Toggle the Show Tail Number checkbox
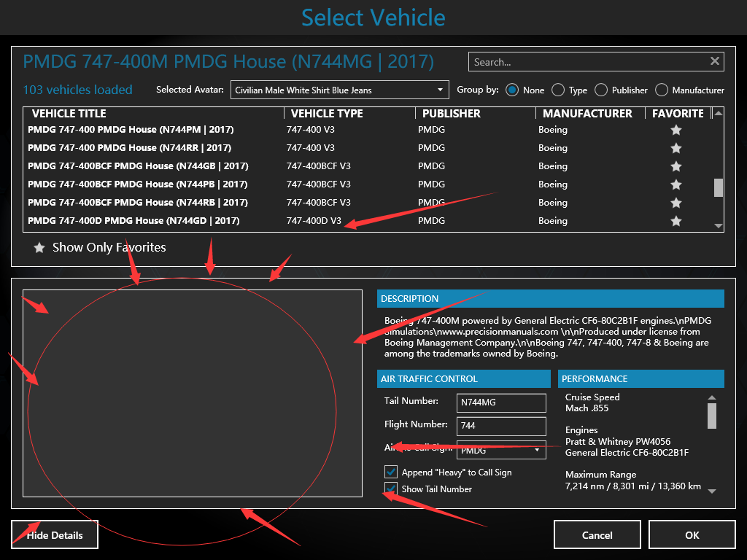 click(x=391, y=489)
